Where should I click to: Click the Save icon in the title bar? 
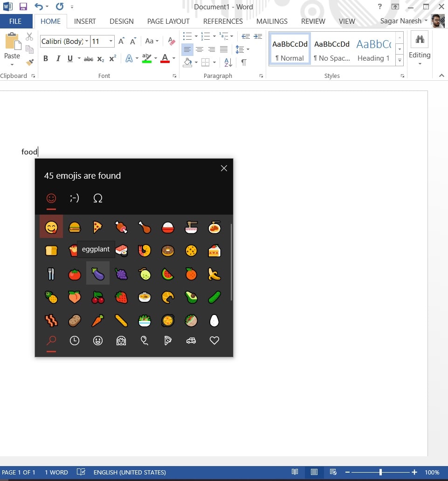coord(23,7)
